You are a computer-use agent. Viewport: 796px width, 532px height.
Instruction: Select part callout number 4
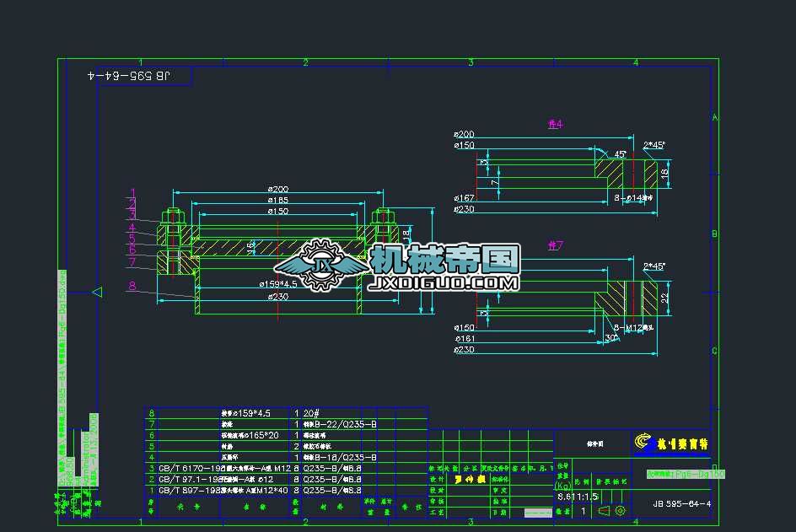coord(132,227)
